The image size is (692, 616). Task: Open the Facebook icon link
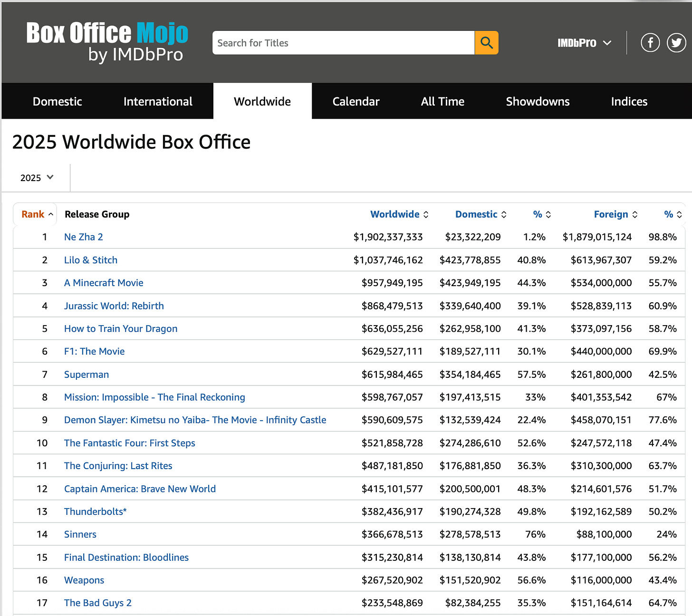click(650, 43)
